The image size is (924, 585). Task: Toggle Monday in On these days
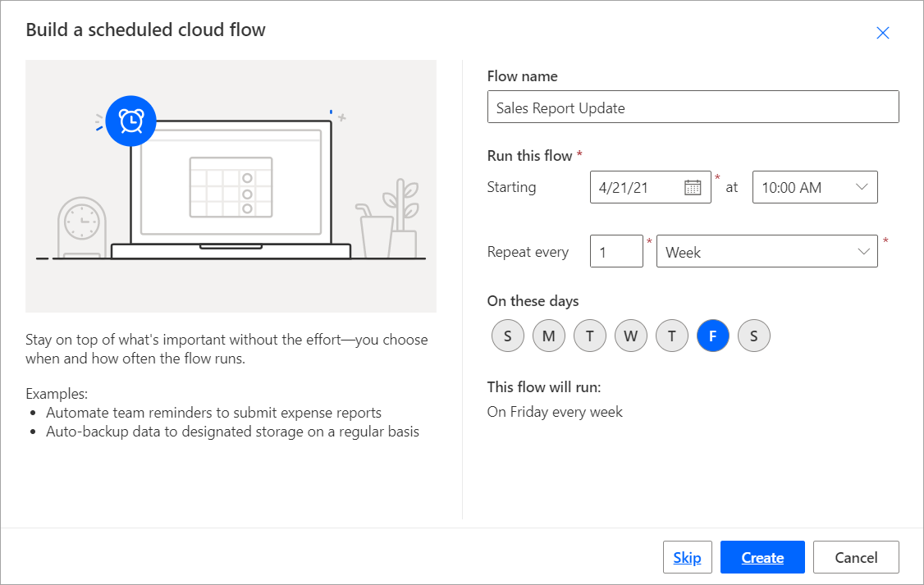[x=548, y=336]
